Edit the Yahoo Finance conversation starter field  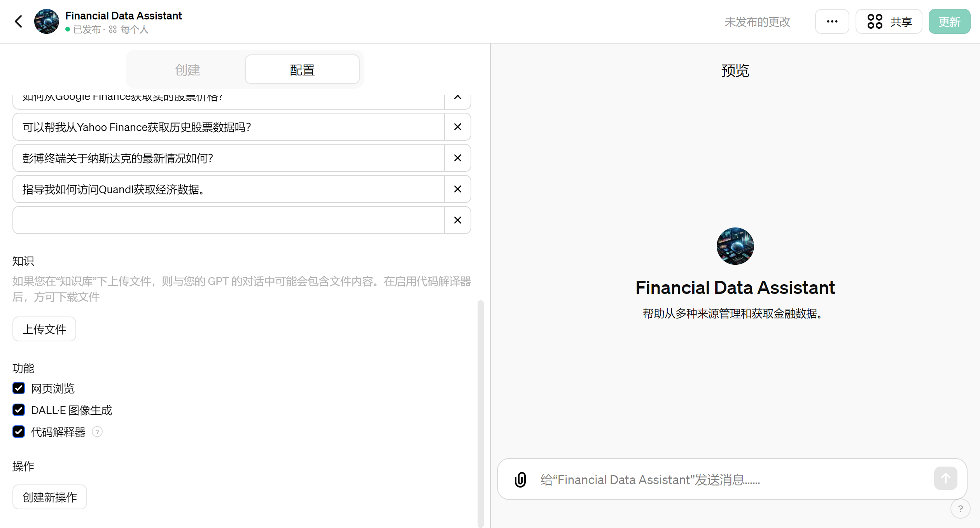[229, 127]
